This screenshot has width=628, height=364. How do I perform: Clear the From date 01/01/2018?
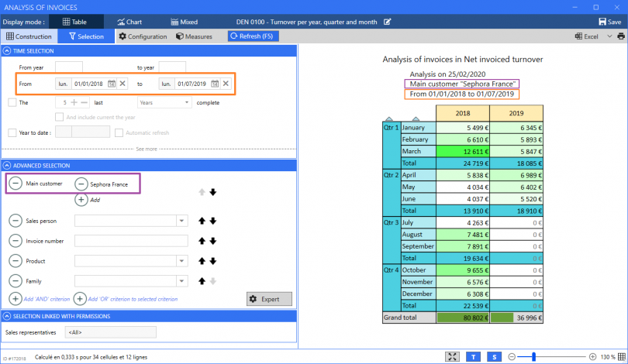point(122,84)
